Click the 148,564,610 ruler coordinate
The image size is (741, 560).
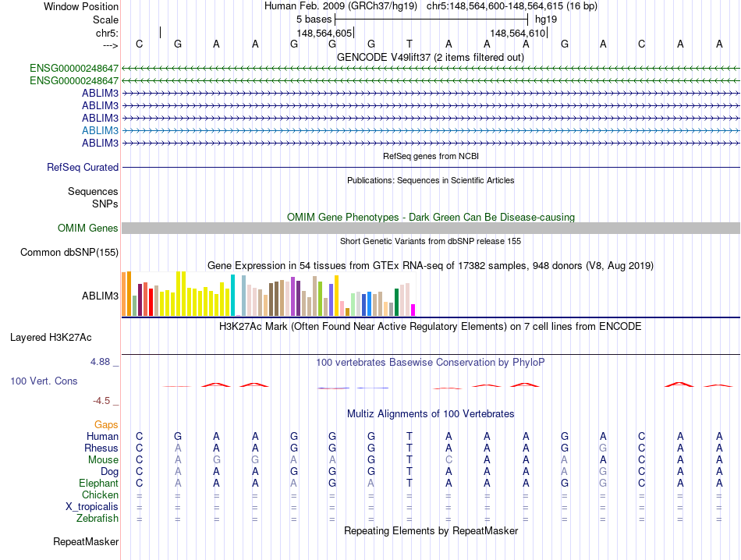coord(517,33)
